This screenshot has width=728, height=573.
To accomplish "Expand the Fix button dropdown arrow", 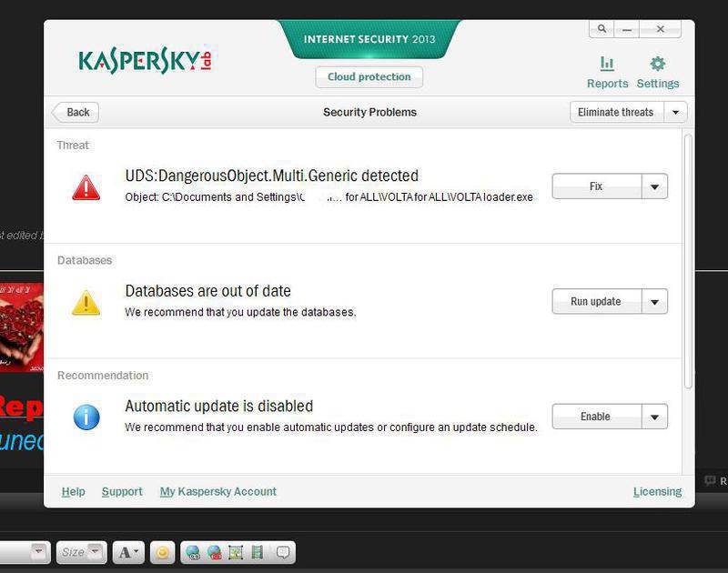I will point(654,186).
